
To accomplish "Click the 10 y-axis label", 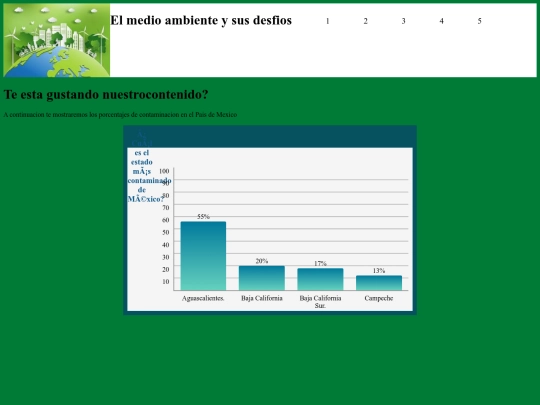I will [x=166, y=281].
